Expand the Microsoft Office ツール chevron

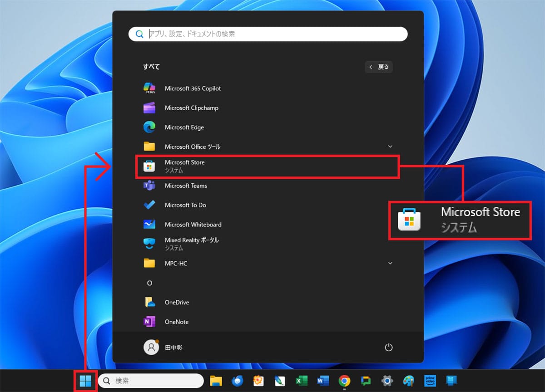390,147
